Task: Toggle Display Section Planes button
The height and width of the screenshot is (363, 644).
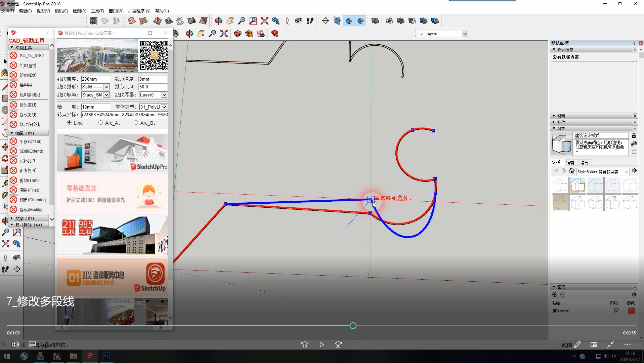Action: tap(337, 21)
